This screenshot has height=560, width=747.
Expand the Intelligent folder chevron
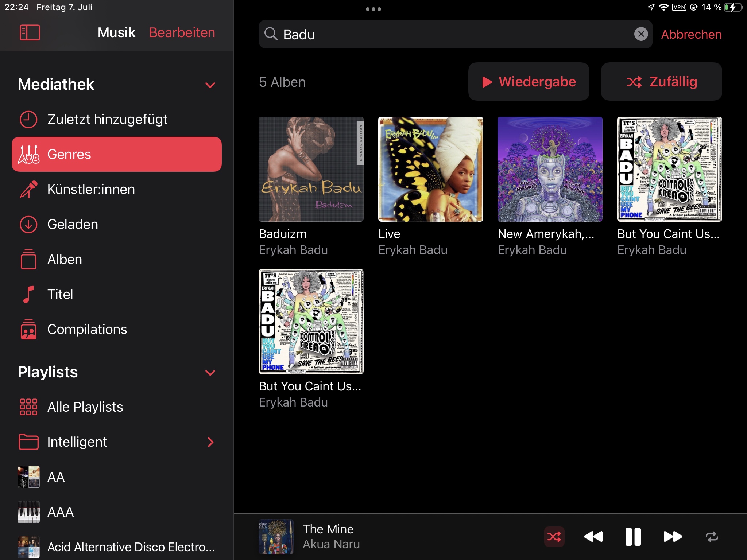coord(210,442)
